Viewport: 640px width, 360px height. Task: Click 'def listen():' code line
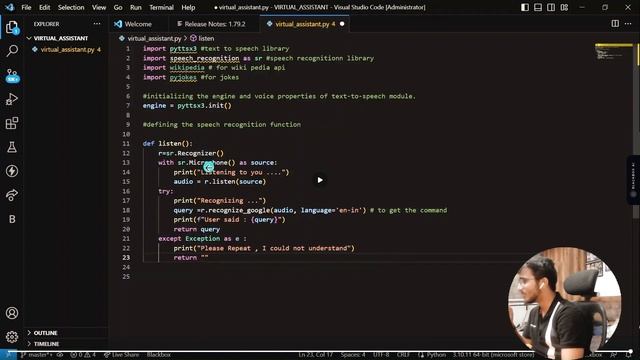pos(167,144)
